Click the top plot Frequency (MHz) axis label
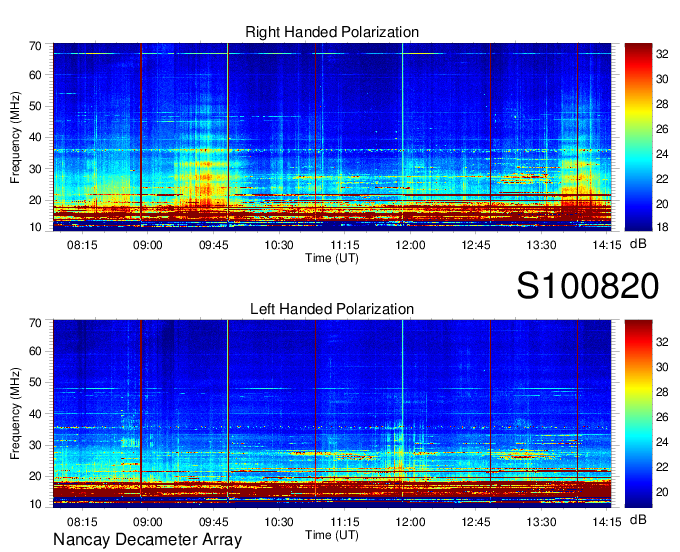This screenshot has height=552, width=680. (15, 137)
